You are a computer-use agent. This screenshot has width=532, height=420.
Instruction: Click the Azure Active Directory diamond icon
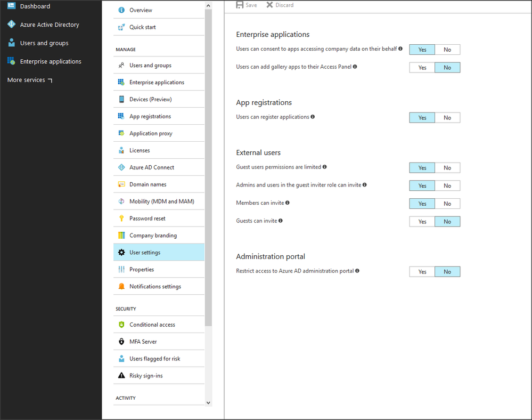point(12,24)
